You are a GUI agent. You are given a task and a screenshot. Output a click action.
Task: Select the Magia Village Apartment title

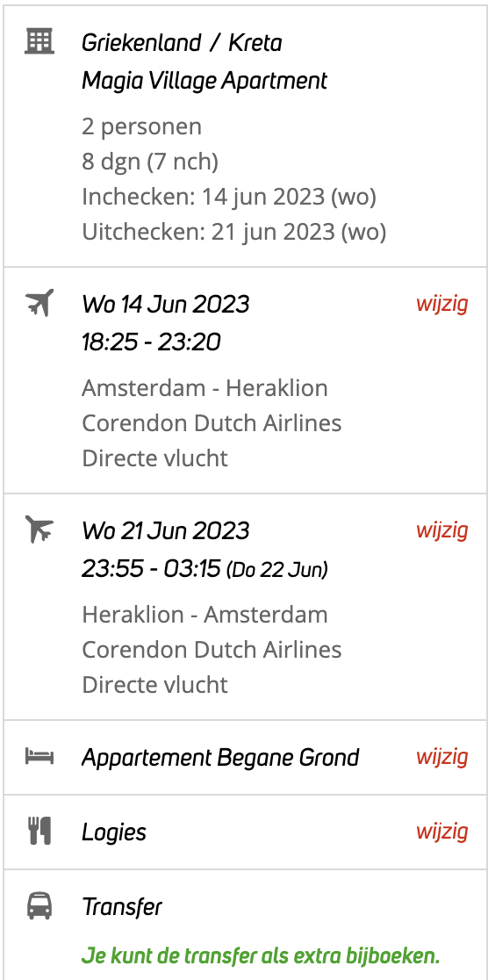tap(205, 81)
